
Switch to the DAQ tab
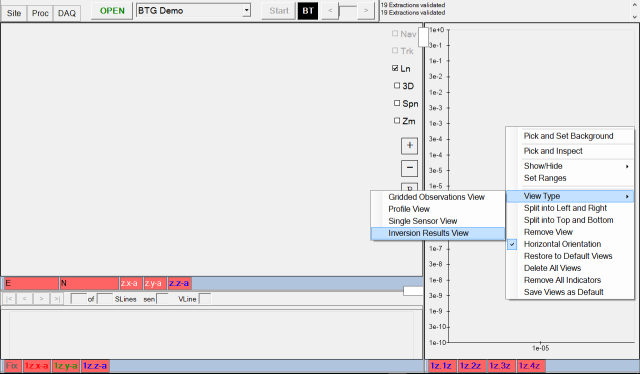coord(67,13)
